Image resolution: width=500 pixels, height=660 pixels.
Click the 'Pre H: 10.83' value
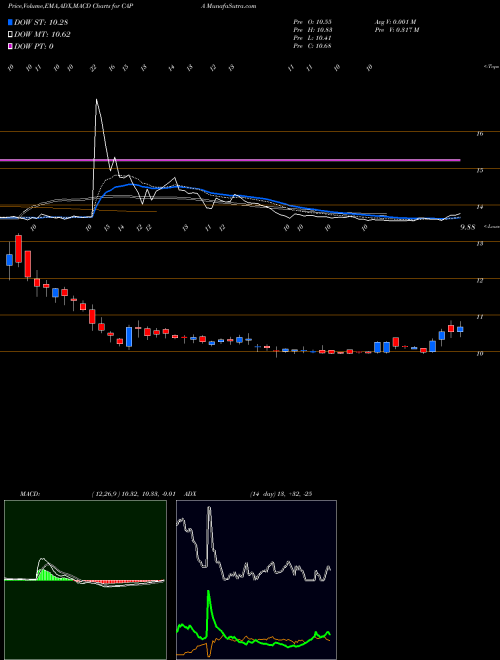(x=313, y=30)
